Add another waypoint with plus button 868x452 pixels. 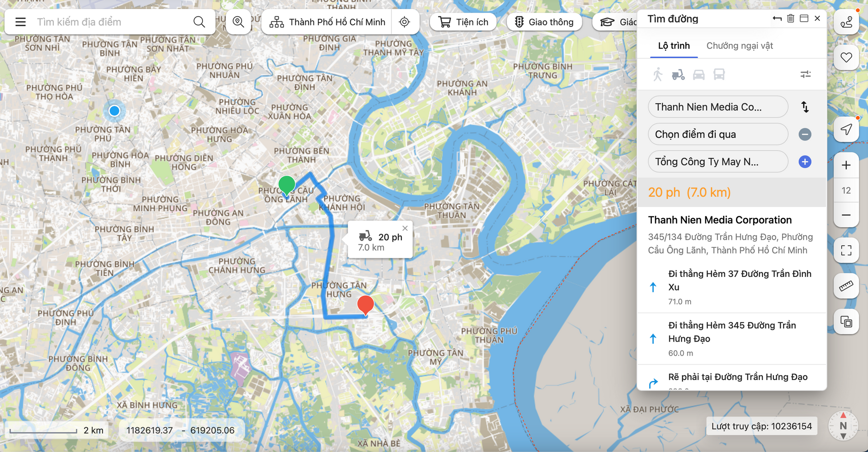point(805,162)
